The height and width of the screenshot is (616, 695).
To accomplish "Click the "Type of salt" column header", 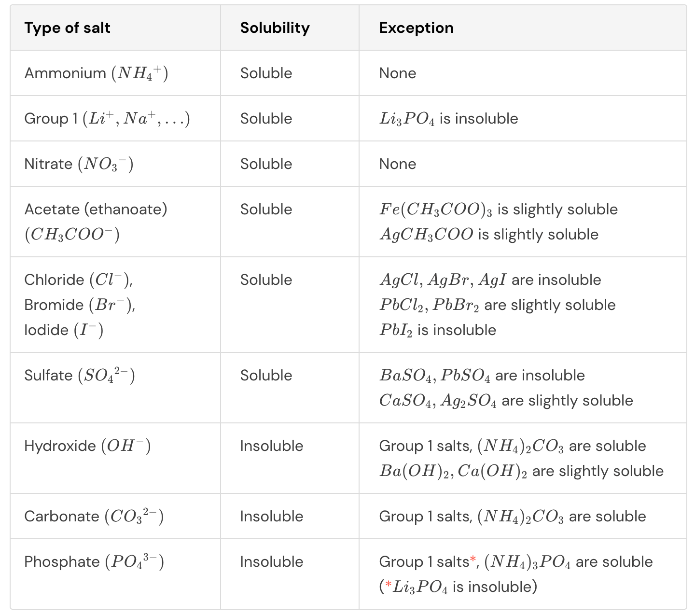I will click(x=67, y=28).
